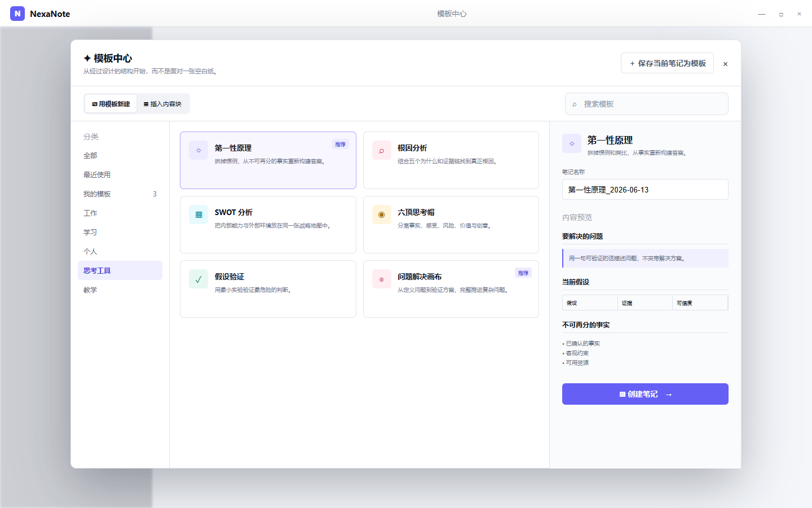Click the 内容预览 label

coord(577,217)
